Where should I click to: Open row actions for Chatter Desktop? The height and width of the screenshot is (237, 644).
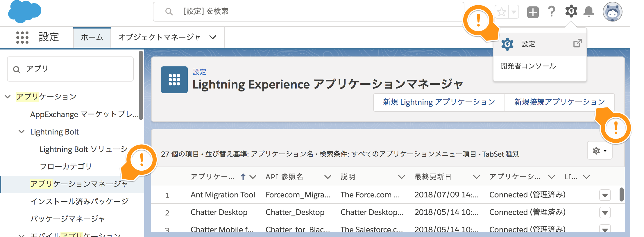605,213
